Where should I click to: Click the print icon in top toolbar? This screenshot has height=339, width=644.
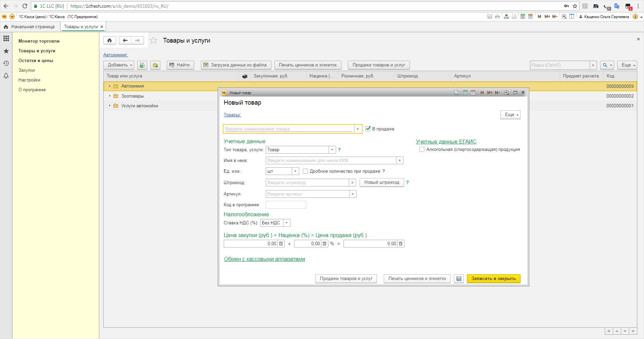497,16
